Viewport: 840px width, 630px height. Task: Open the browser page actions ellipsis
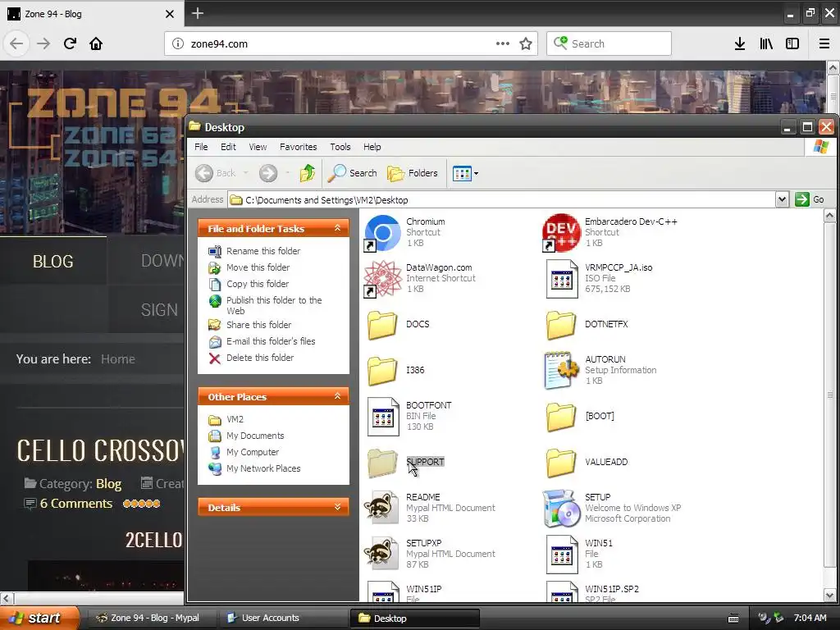(503, 44)
